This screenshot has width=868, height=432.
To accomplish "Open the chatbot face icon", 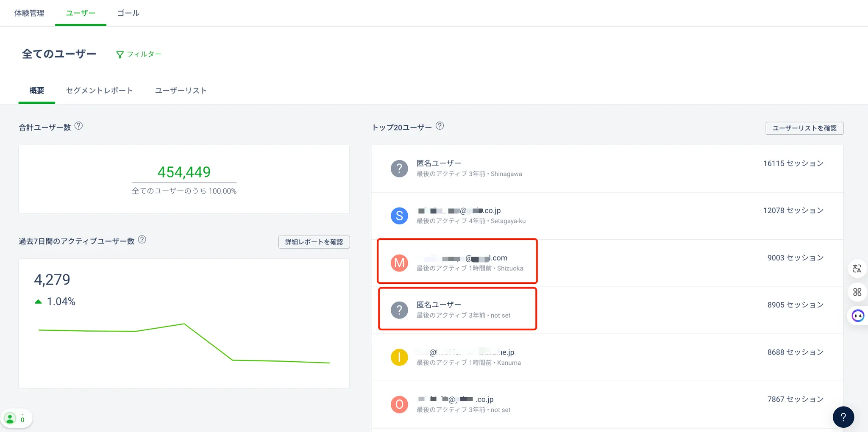I will pyautogui.click(x=858, y=316).
